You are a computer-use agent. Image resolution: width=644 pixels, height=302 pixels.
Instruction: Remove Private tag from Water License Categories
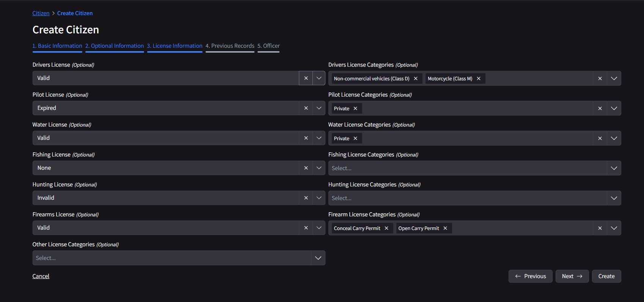[355, 138]
